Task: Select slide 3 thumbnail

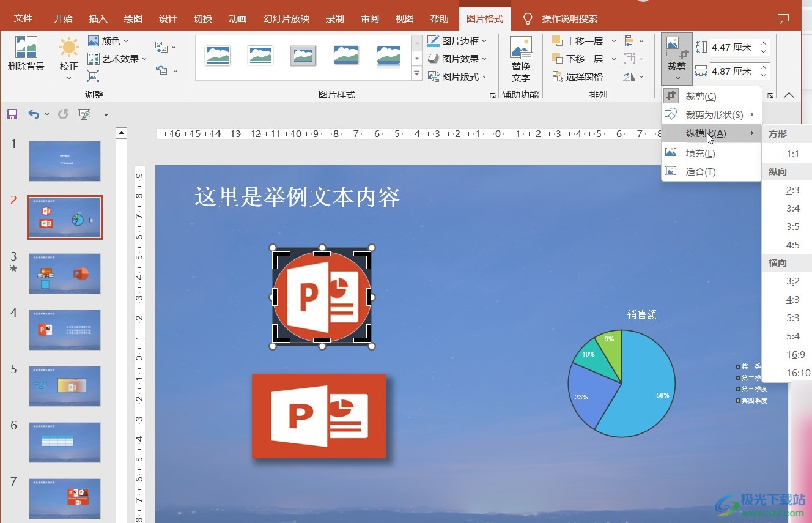Action: point(65,273)
